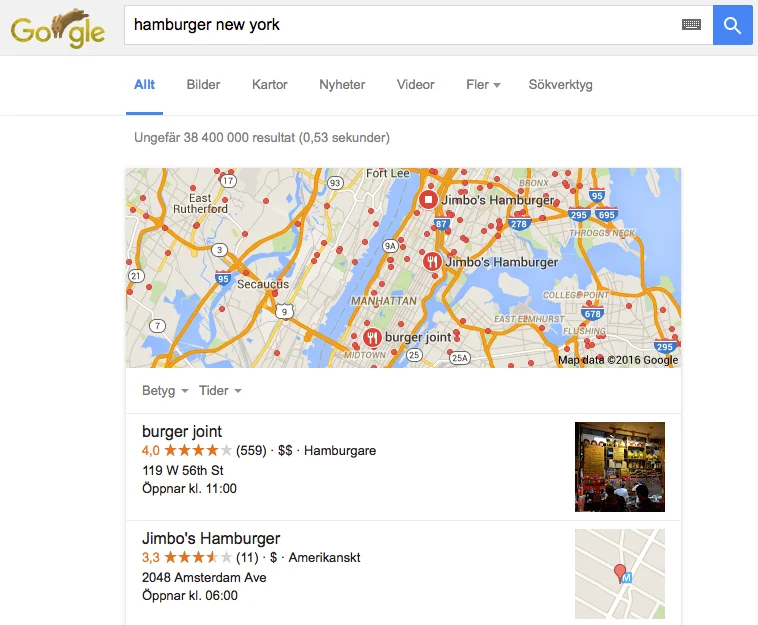Open the Nyheter tab
This screenshot has width=758, height=625.
coord(342,85)
